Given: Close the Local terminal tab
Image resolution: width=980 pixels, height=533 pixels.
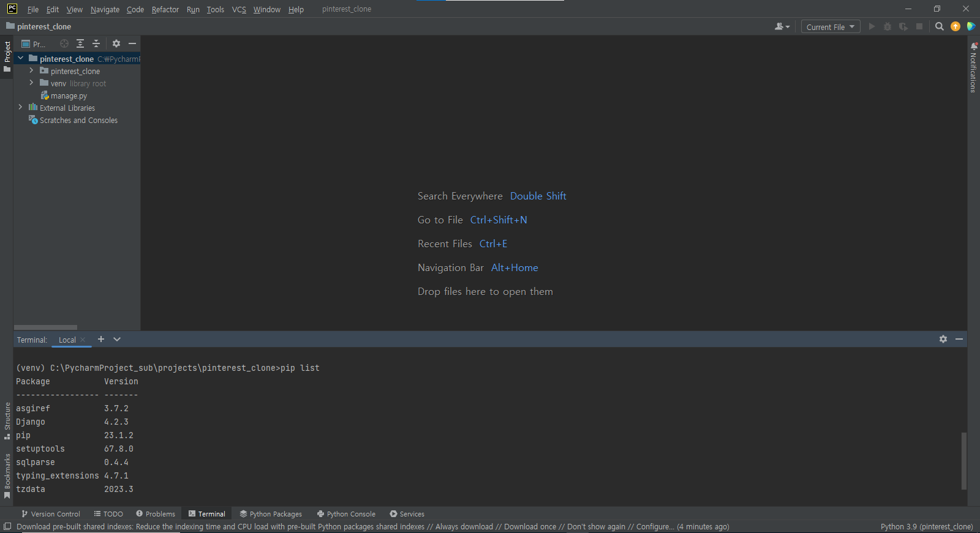Looking at the screenshot, I should tap(83, 340).
